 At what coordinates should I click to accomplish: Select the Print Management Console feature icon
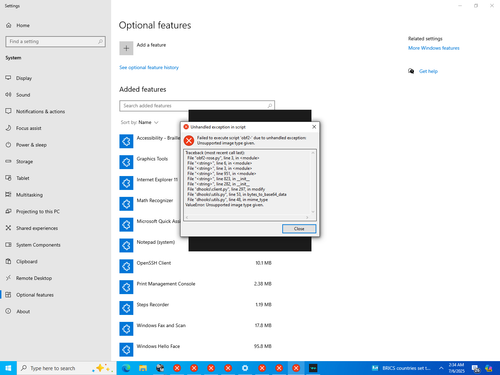tap(126, 287)
